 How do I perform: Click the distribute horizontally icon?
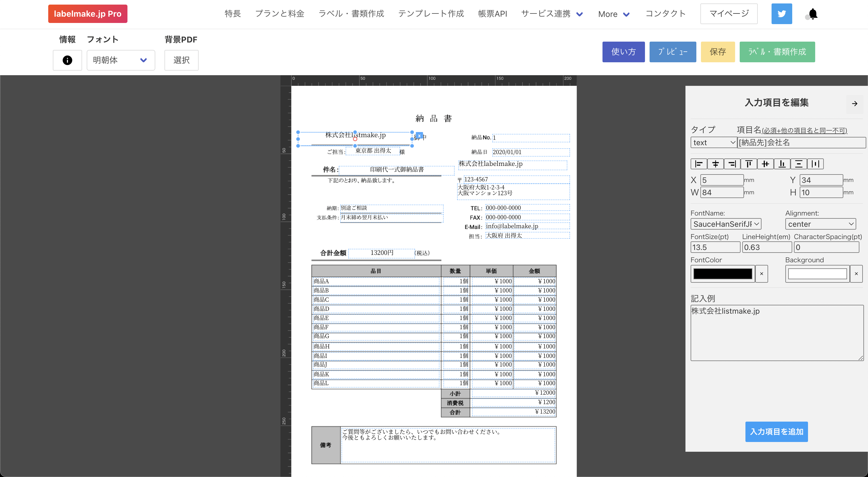(815, 164)
